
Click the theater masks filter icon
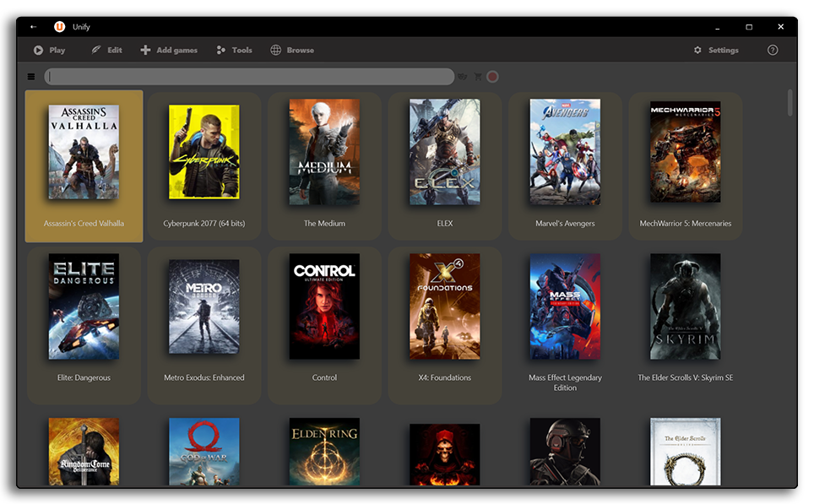tap(463, 77)
